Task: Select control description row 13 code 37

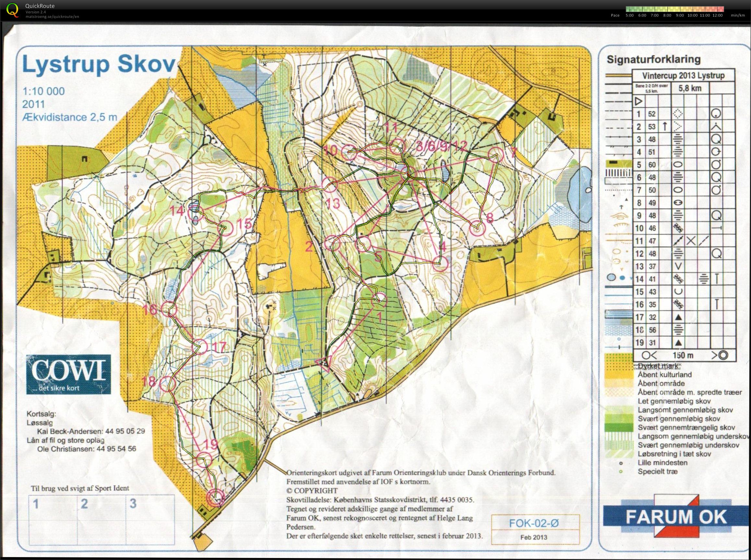Action: click(x=652, y=266)
